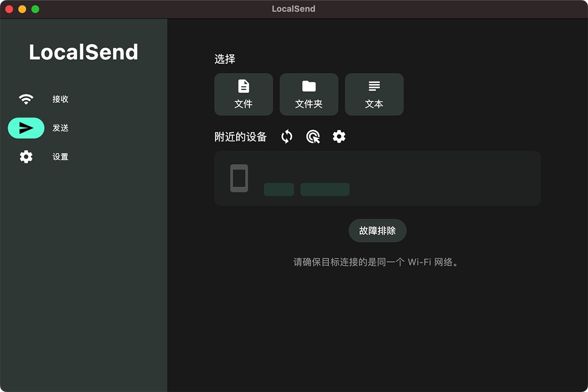Image resolution: width=588 pixels, height=392 pixels.
Task: Select the 文件 send option
Action: coord(244,94)
